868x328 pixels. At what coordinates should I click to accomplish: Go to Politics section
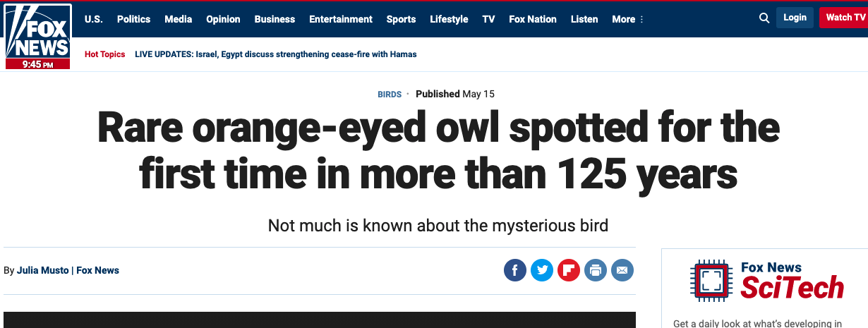click(133, 19)
